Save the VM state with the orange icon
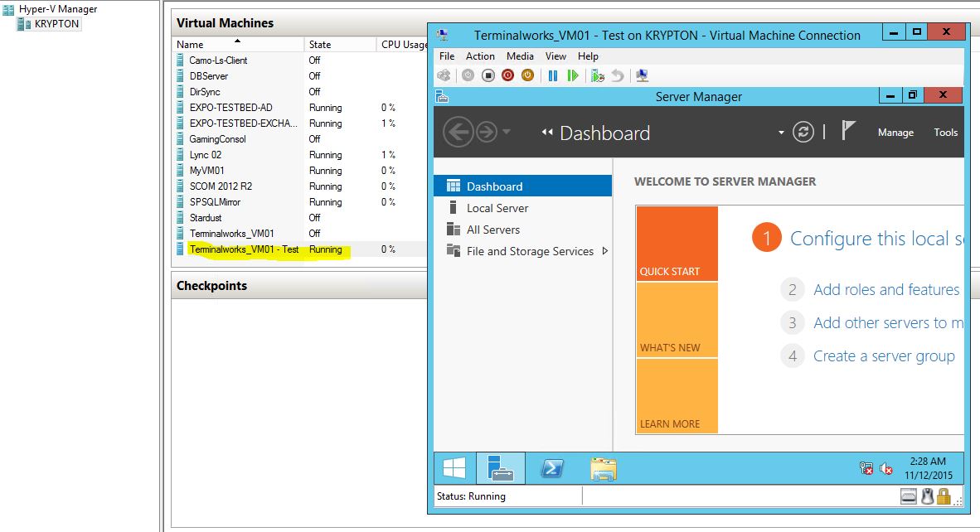The height and width of the screenshot is (532, 980). (x=528, y=75)
